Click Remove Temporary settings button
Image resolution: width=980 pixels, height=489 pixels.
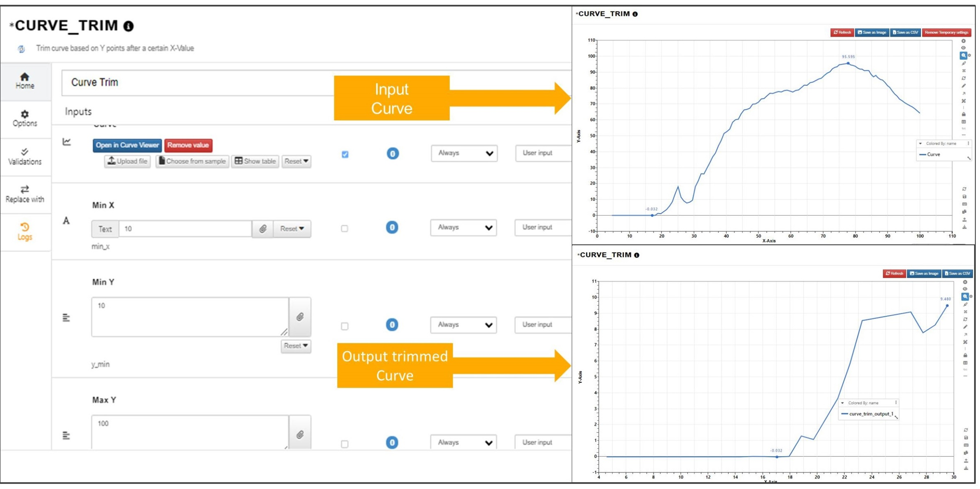tap(946, 33)
